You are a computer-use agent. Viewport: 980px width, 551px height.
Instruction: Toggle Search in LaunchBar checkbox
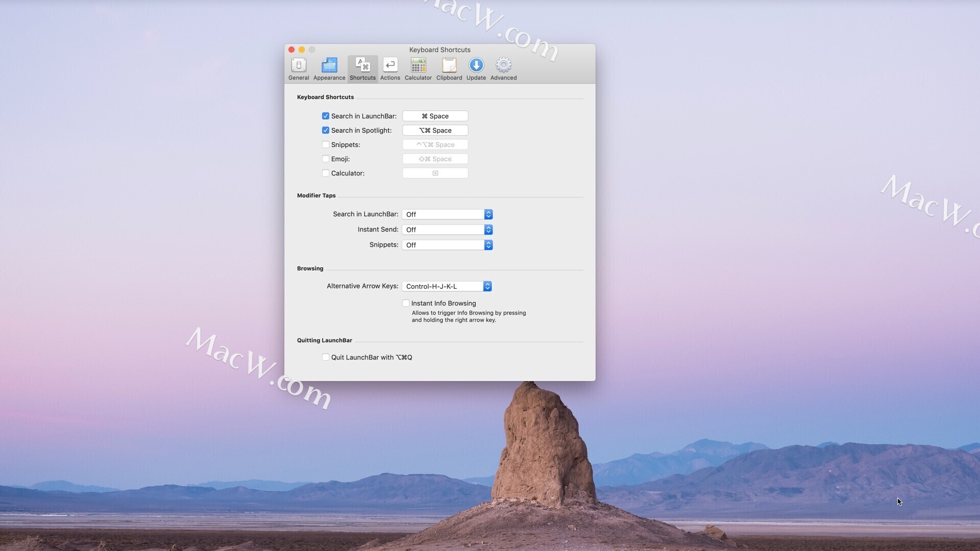[x=325, y=116]
